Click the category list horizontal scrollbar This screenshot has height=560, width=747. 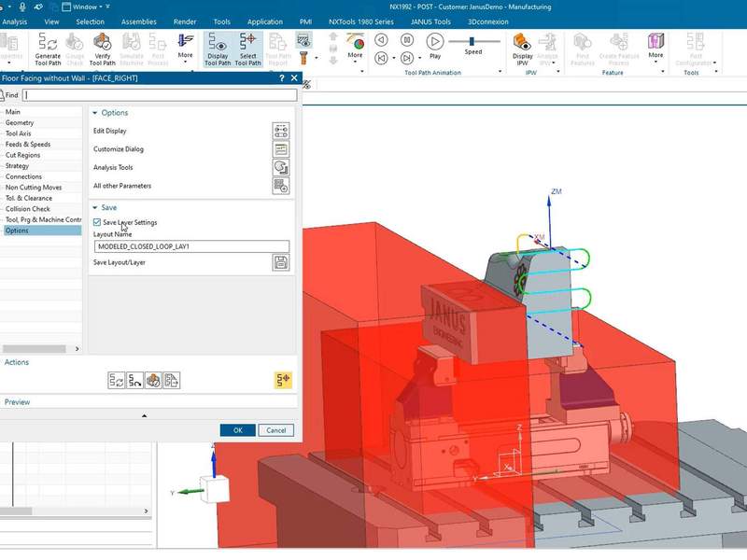pos(34,348)
